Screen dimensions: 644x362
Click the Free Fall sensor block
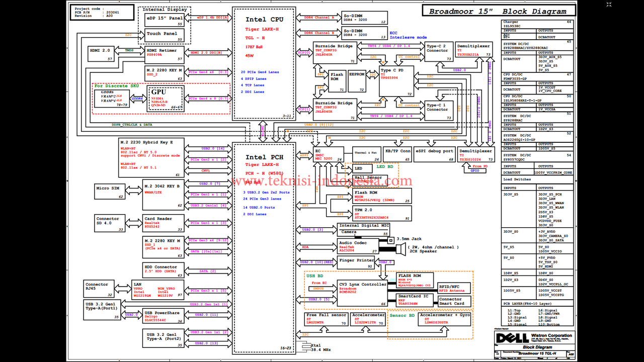326,319
